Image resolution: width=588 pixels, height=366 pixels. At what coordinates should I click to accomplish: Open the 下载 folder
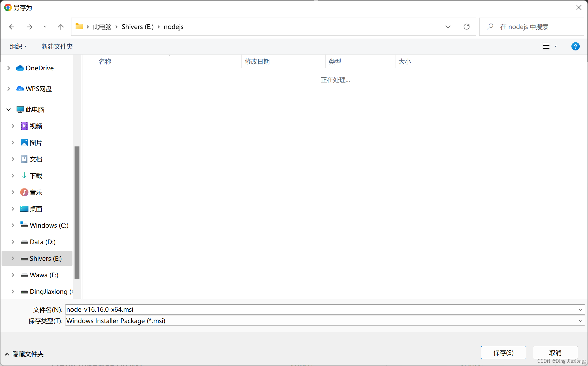[36, 176]
